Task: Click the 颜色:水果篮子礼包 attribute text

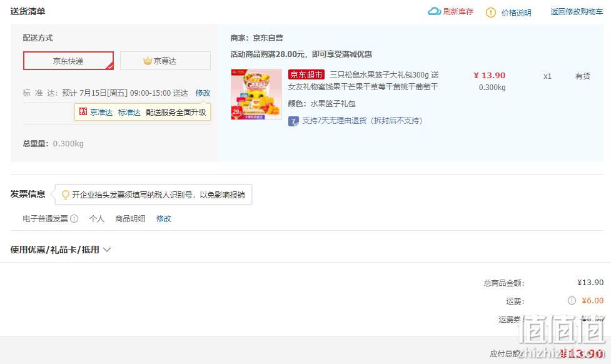Action: coord(321,104)
